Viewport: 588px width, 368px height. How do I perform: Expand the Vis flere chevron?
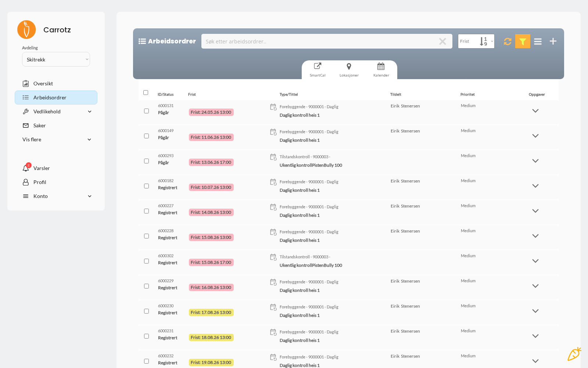89,139
